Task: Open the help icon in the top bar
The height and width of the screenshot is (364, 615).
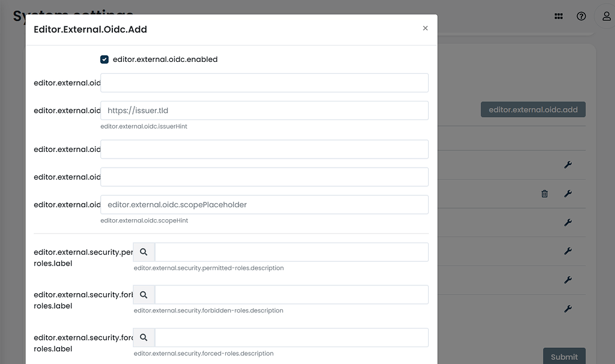Action: 581,16
